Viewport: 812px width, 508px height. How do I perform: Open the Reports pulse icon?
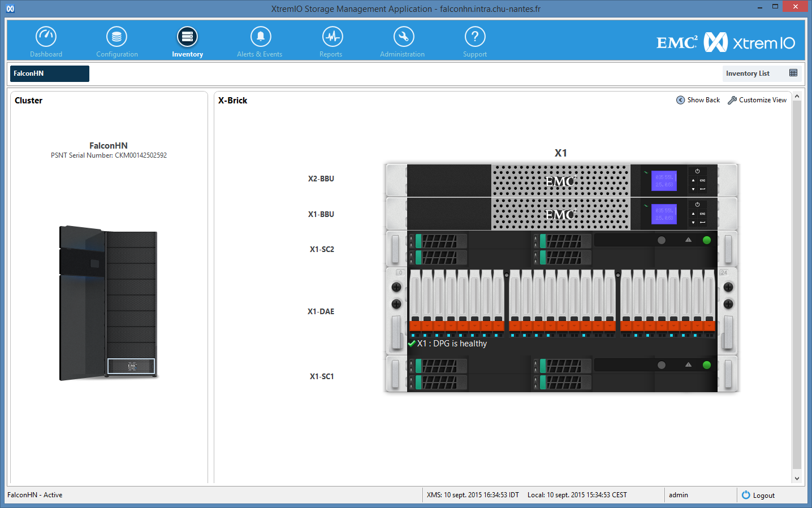coord(332,37)
